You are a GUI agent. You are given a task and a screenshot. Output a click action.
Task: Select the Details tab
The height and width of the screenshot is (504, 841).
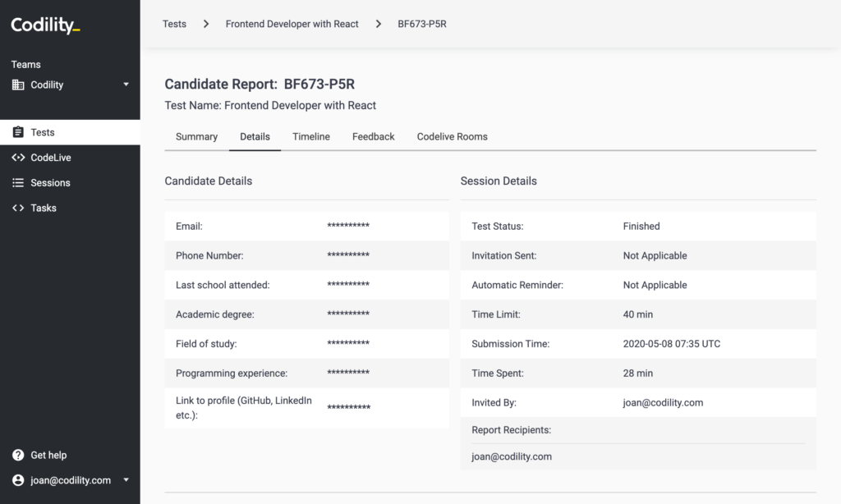[x=255, y=136]
